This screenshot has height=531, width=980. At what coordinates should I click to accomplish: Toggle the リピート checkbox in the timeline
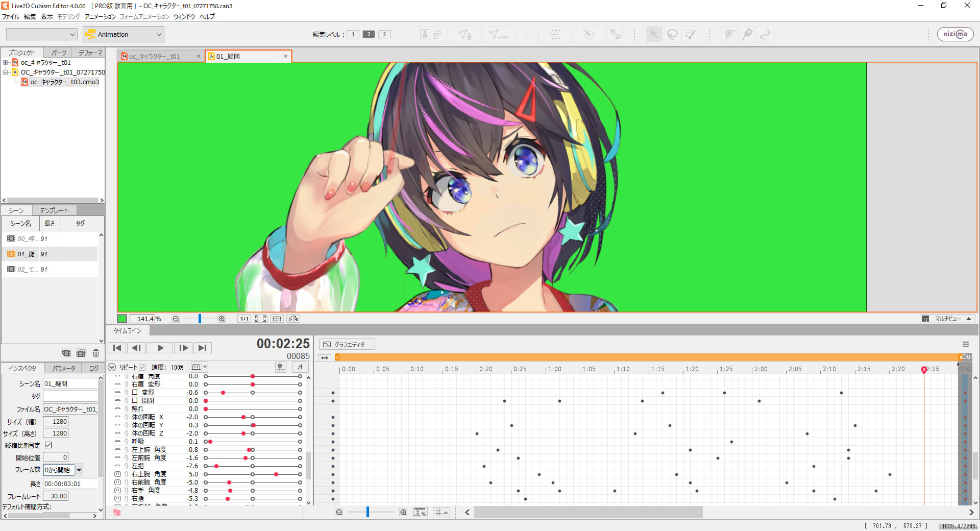(x=142, y=367)
